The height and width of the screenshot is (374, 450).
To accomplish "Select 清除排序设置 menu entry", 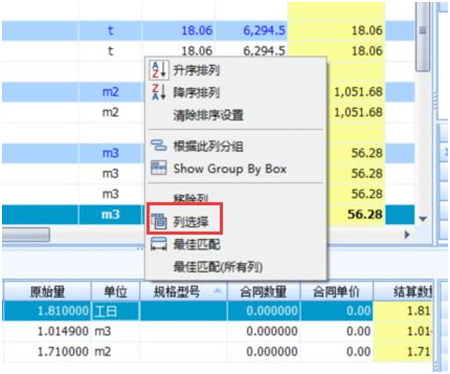I will tap(208, 115).
